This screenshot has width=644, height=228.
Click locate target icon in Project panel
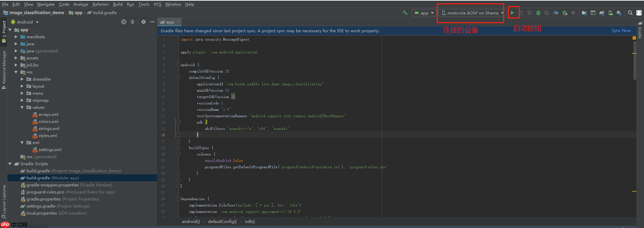coord(124,22)
